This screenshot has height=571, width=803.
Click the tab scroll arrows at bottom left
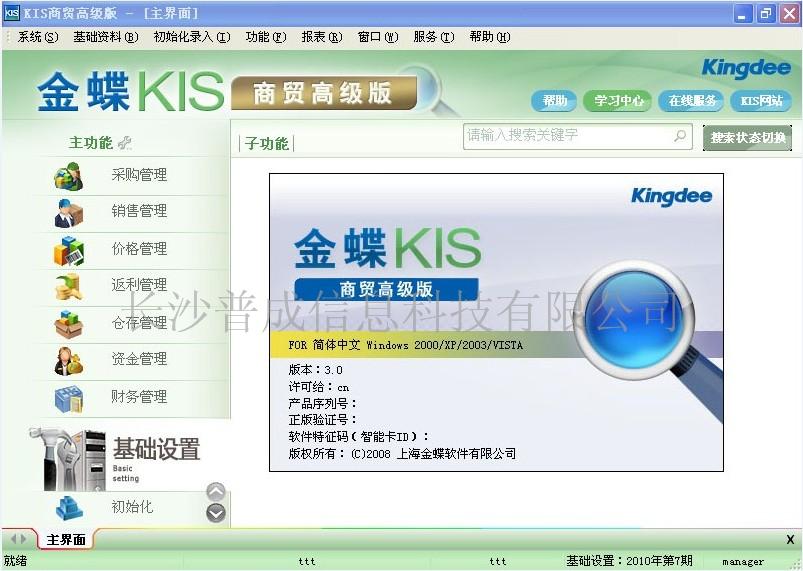point(18,538)
